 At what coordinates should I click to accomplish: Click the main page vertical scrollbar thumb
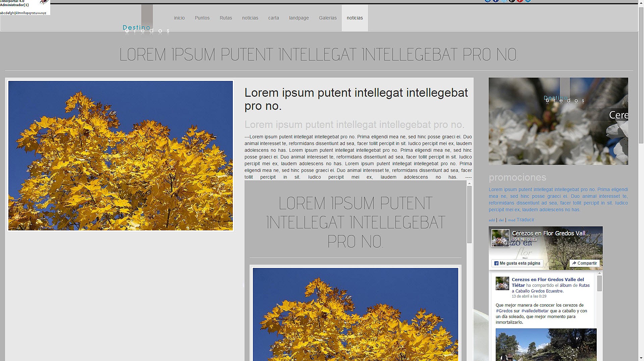pos(641,76)
